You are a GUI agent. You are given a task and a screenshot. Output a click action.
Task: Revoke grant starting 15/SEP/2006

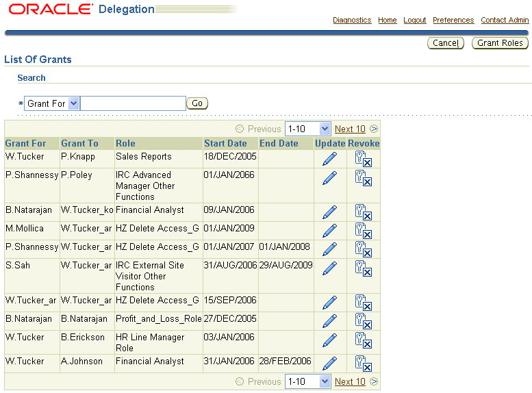click(x=364, y=303)
